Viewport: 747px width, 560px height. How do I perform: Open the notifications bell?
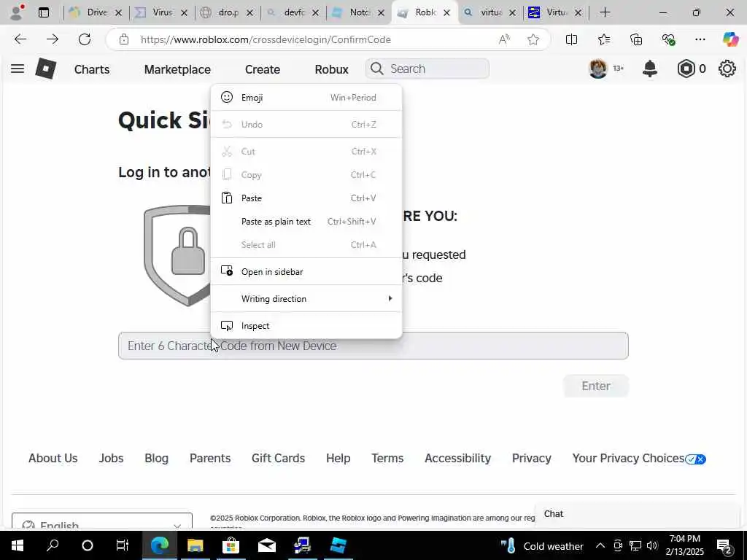pyautogui.click(x=650, y=69)
